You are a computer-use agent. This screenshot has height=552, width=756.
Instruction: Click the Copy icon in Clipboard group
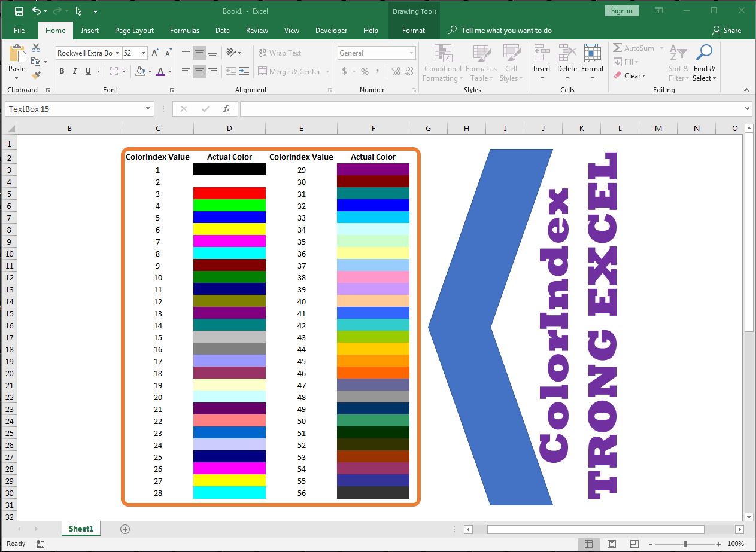36,62
